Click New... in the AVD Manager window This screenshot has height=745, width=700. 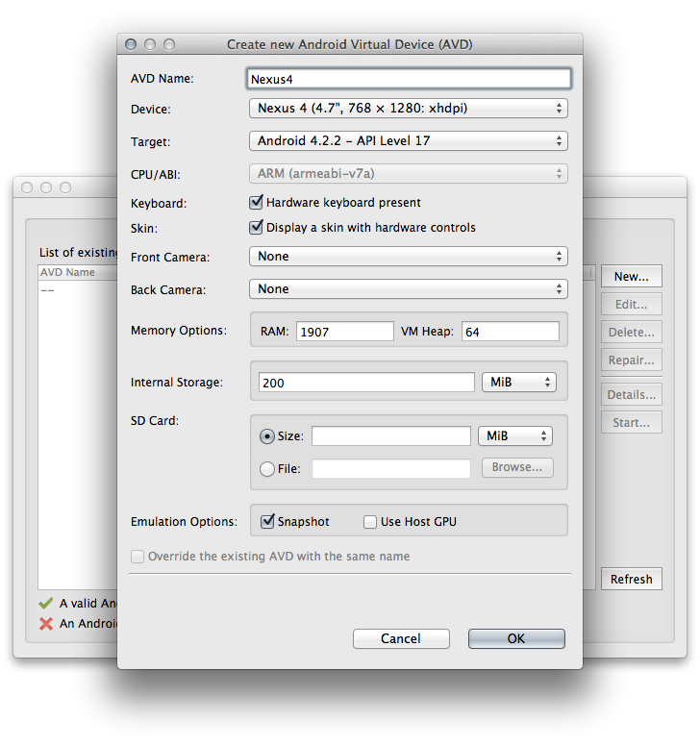(632, 277)
